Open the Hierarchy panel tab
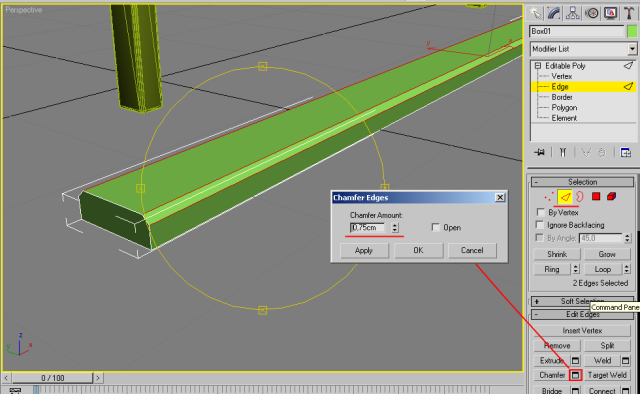Screen dimensions: 640x394 (x=573, y=13)
